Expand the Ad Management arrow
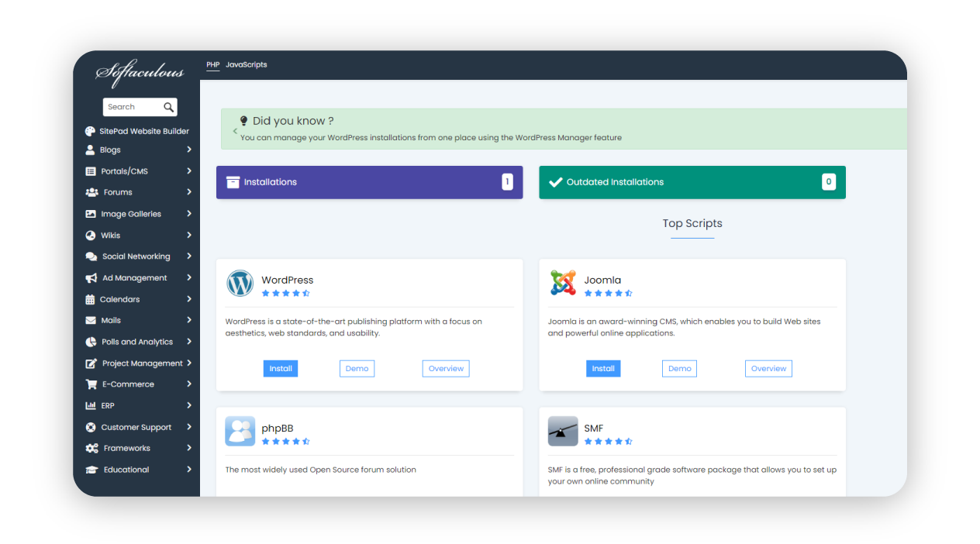The image size is (980, 544). [x=189, y=277]
